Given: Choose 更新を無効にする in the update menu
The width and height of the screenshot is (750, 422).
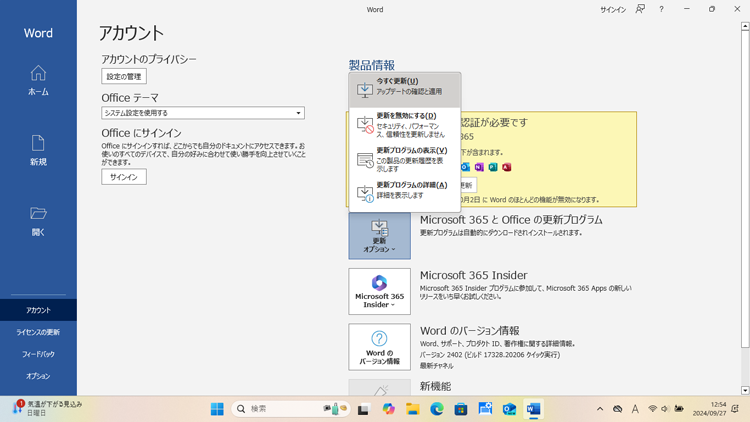Looking at the screenshot, I should pyautogui.click(x=405, y=124).
